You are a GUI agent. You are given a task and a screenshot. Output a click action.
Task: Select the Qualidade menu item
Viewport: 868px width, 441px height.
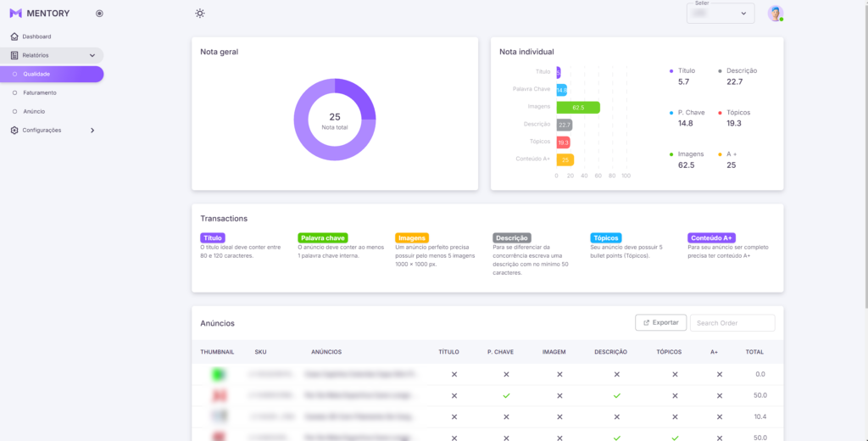(36, 74)
